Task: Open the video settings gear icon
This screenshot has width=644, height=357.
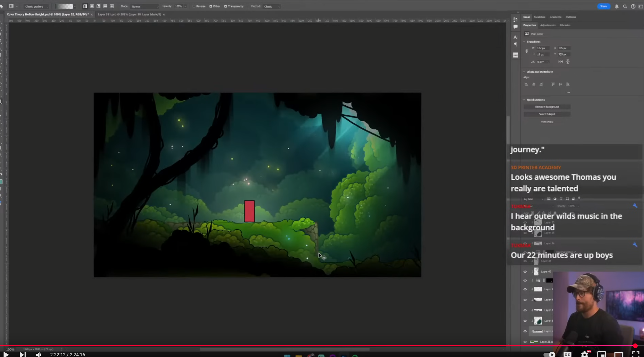Action: (x=584, y=354)
